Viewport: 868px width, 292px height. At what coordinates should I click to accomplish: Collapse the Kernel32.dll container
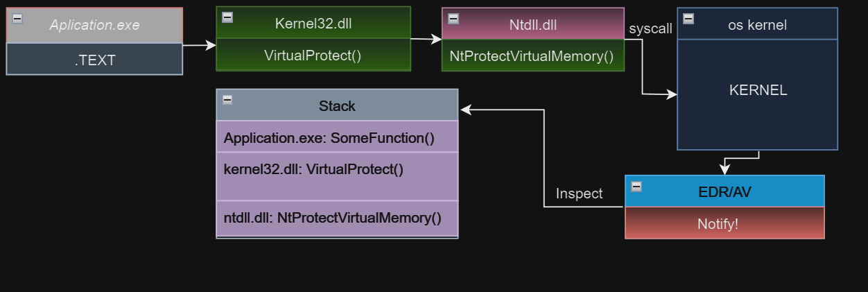[x=227, y=17]
